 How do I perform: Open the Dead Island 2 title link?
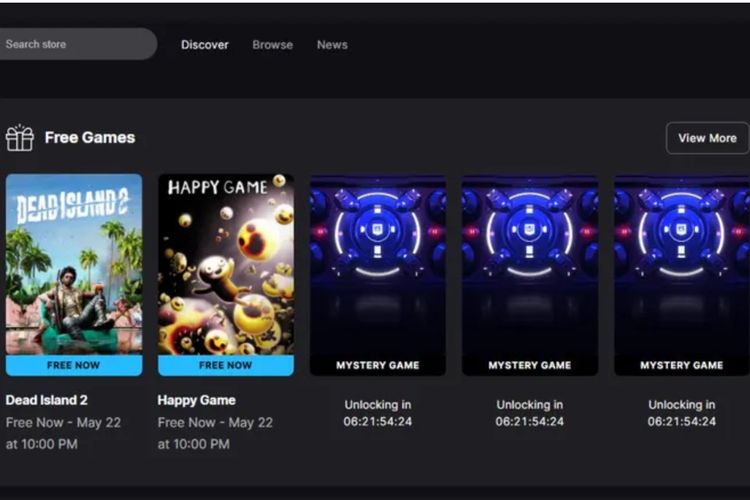(46, 400)
